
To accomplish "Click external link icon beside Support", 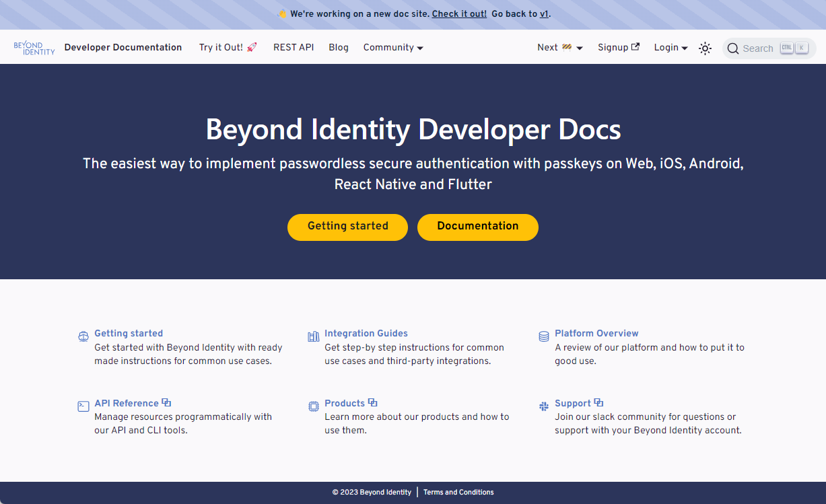I will point(598,402).
